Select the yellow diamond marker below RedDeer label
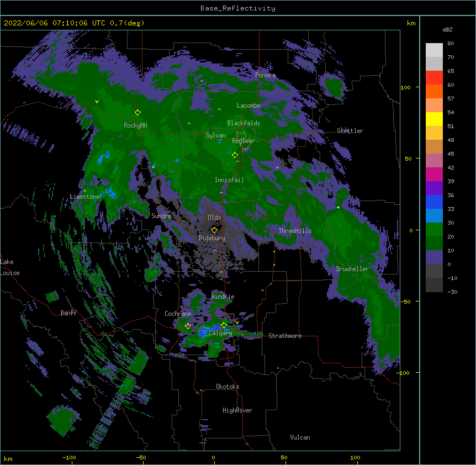The height and width of the screenshot is (465, 476). pos(235,155)
